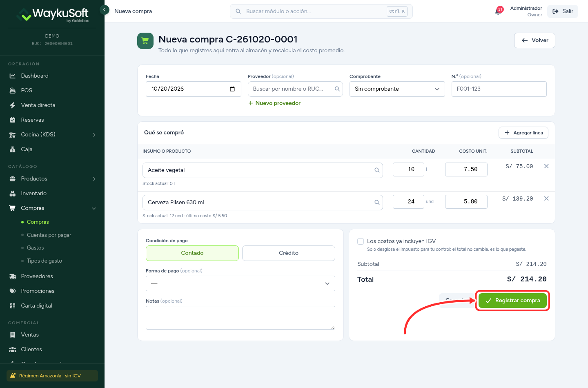Click the supplier search magnifier icon
Screen dimensions: 588x388
click(x=337, y=89)
